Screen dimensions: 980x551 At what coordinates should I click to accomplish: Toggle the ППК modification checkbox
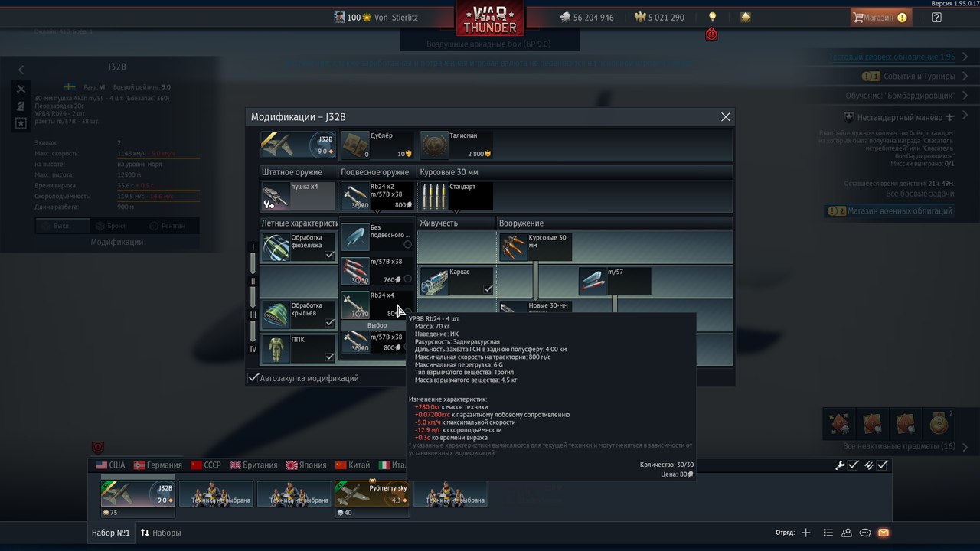[x=329, y=357]
